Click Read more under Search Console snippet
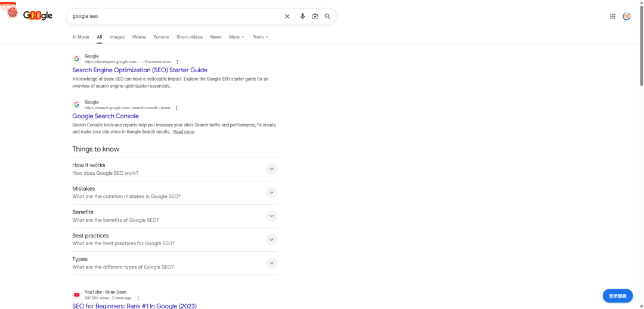This screenshot has width=644, height=309. pyautogui.click(x=184, y=132)
